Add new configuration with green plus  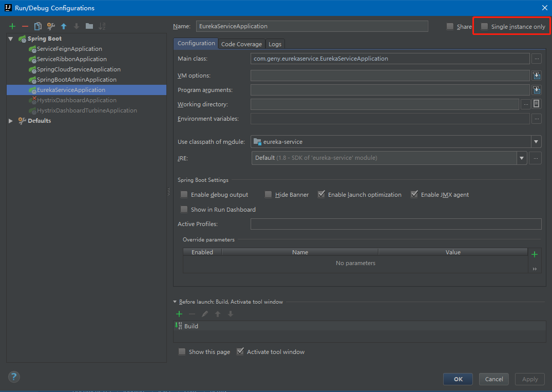[x=12, y=26]
